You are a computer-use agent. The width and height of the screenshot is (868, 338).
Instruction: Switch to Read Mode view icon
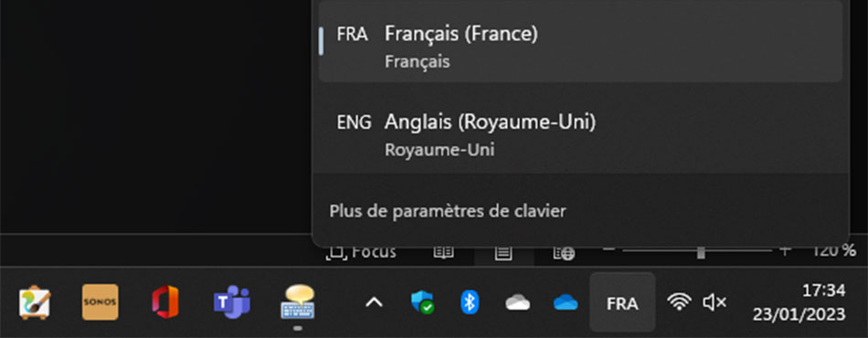[443, 253]
